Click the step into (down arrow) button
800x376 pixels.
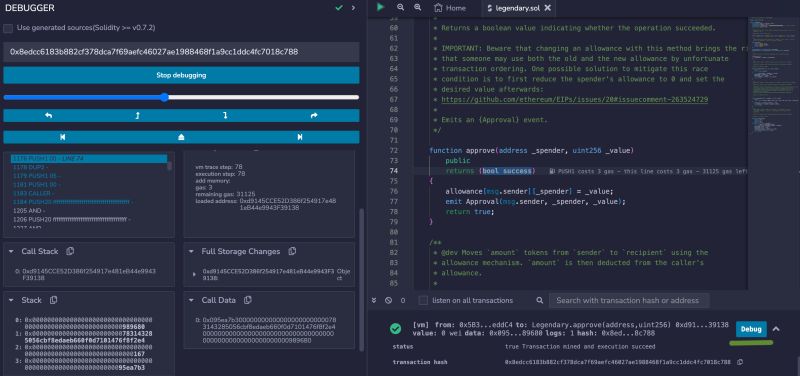[226, 116]
